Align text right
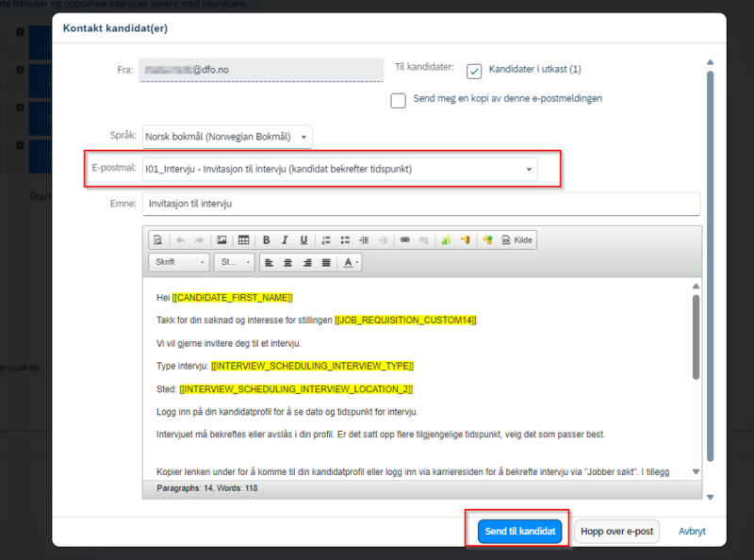This screenshot has height=560, width=754. [307, 263]
